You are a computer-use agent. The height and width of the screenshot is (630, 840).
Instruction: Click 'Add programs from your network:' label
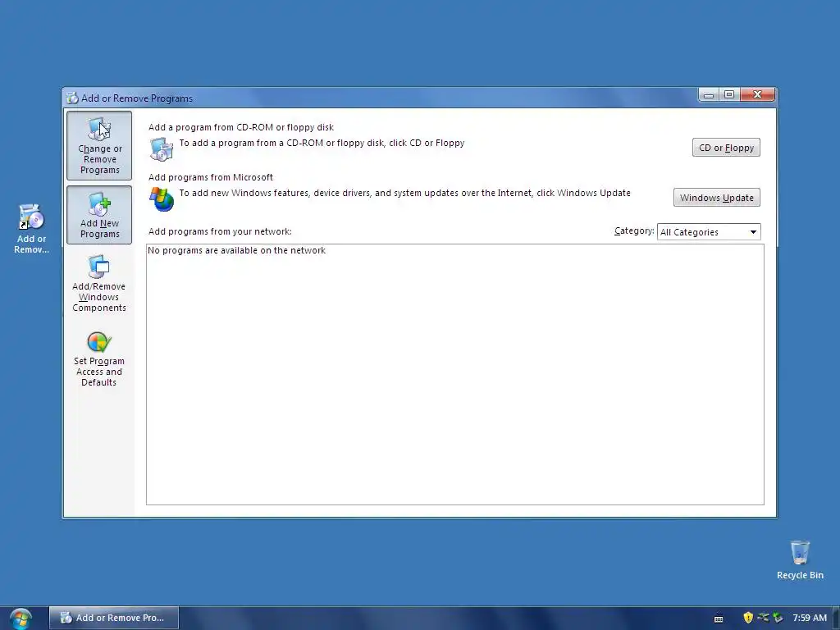[220, 231]
